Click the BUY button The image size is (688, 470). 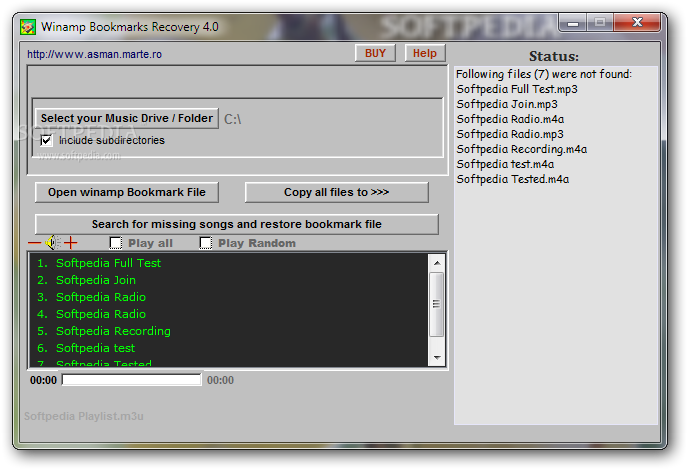[375, 53]
